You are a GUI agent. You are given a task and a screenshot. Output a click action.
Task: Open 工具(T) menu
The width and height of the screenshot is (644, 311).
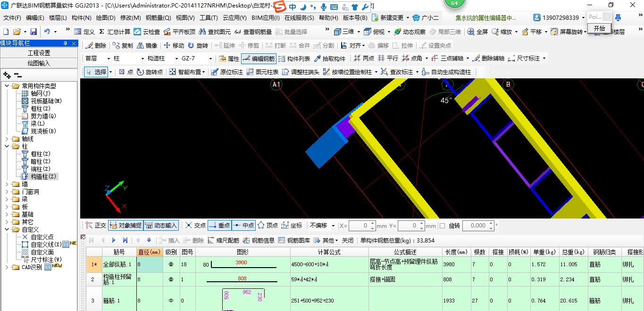pyautogui.click(x=209, y=17)
